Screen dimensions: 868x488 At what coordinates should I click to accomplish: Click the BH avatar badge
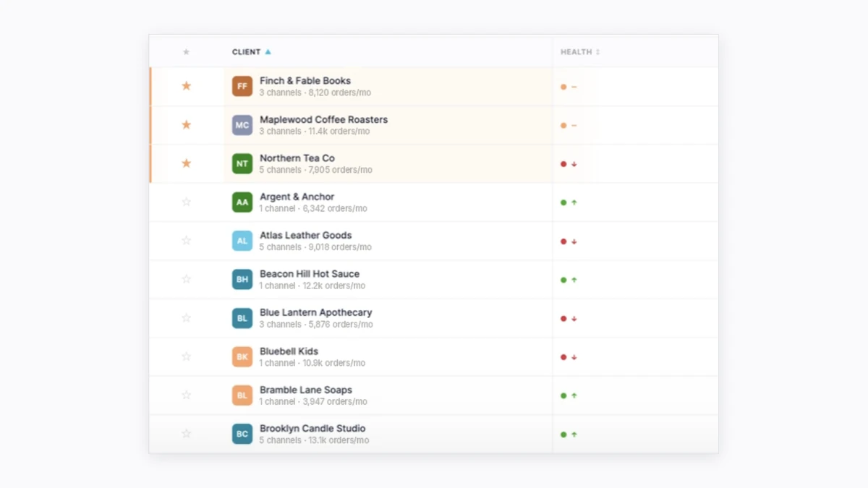tap(242, 279)
